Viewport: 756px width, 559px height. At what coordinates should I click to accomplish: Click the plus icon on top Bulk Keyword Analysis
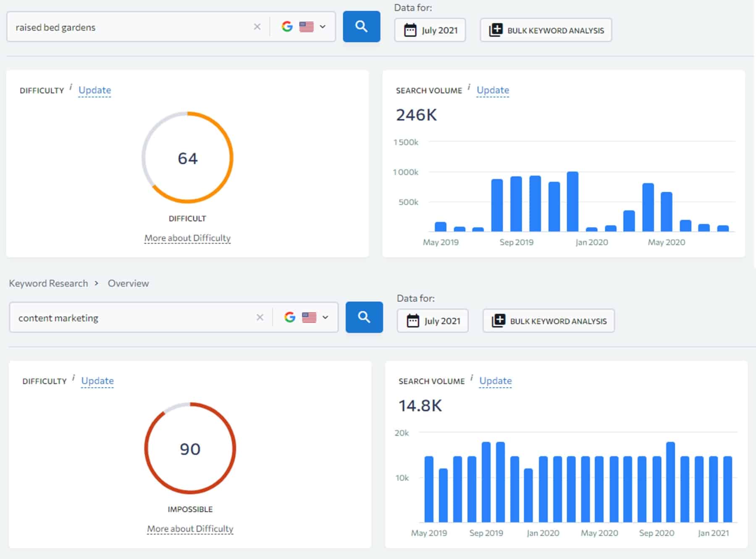pos(496,30)
